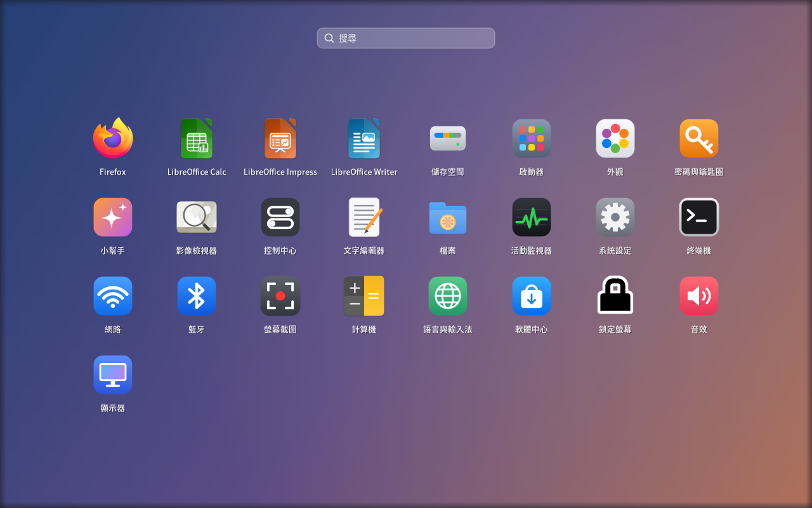Viewport: 812px width, 508px height.
Task: Open the 顯示器 display settings
Action: [x=113, y=375]
